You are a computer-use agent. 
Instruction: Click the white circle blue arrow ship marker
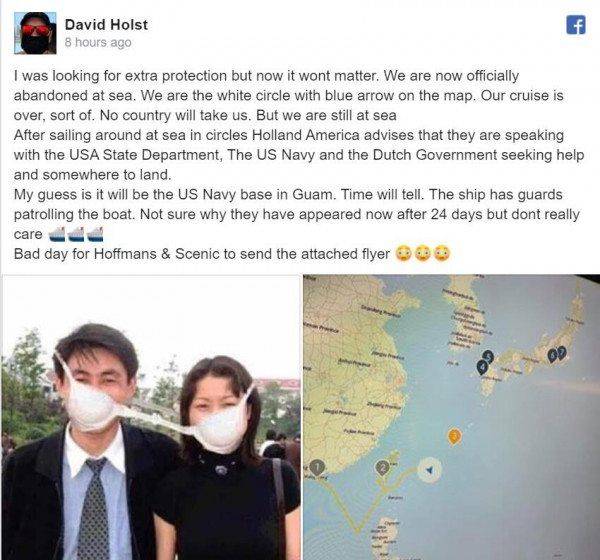coord(429,470)
